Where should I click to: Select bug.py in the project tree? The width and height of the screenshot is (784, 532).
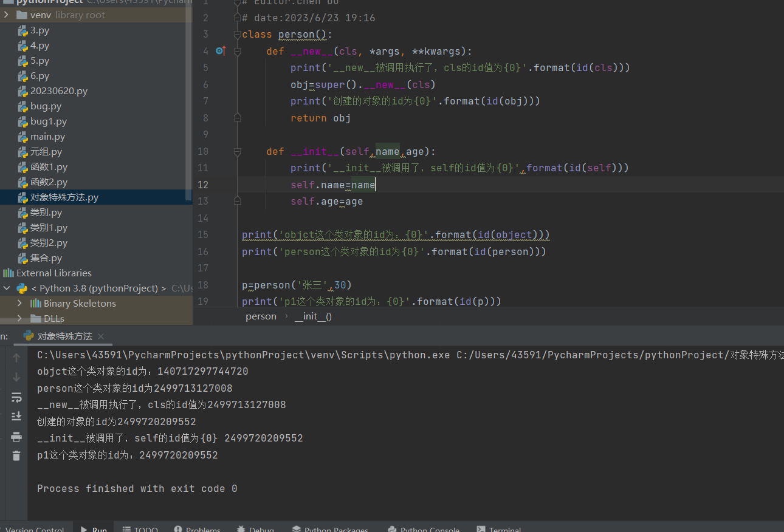coord(46,106)
